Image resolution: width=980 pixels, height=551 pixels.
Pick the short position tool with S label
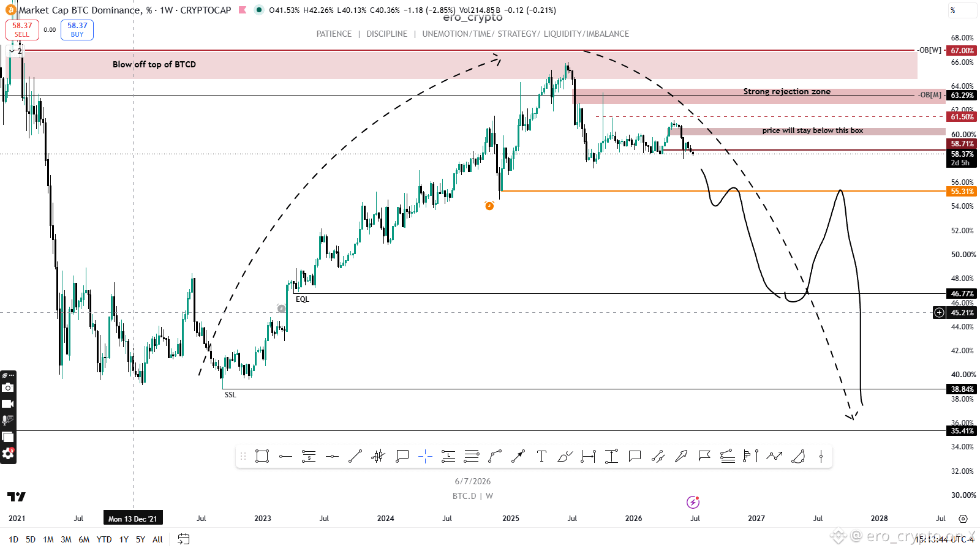tap(309, 456)
